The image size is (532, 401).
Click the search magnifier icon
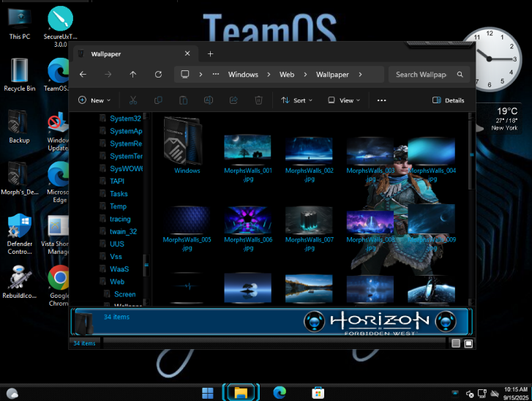tap(460, 75)
